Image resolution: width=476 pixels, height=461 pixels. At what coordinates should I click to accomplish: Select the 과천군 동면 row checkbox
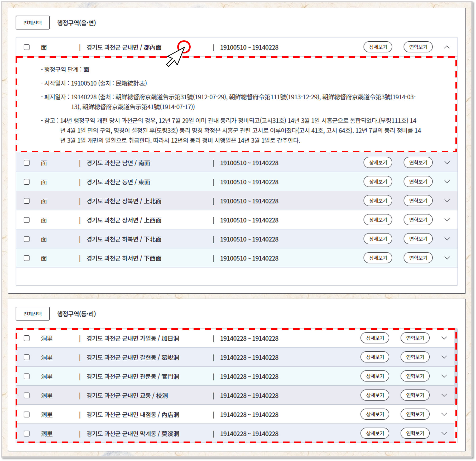(x=27, y=182)
